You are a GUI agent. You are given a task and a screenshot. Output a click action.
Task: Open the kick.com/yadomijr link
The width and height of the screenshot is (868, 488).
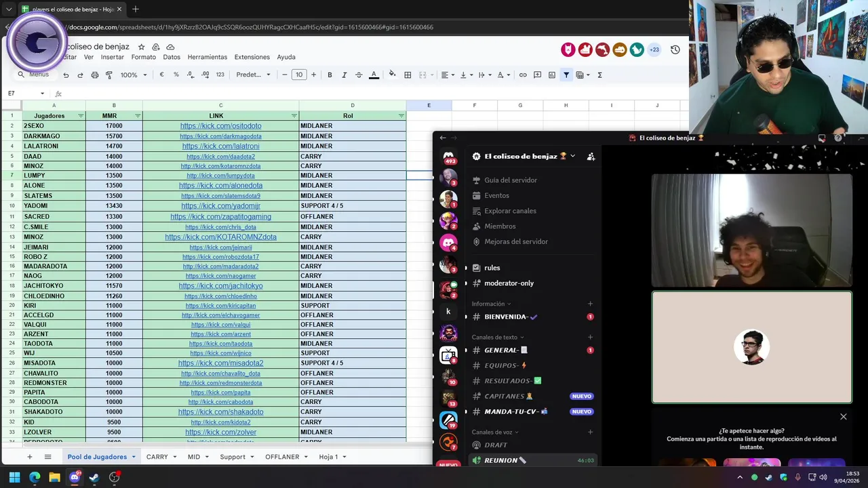click(220, 206)
